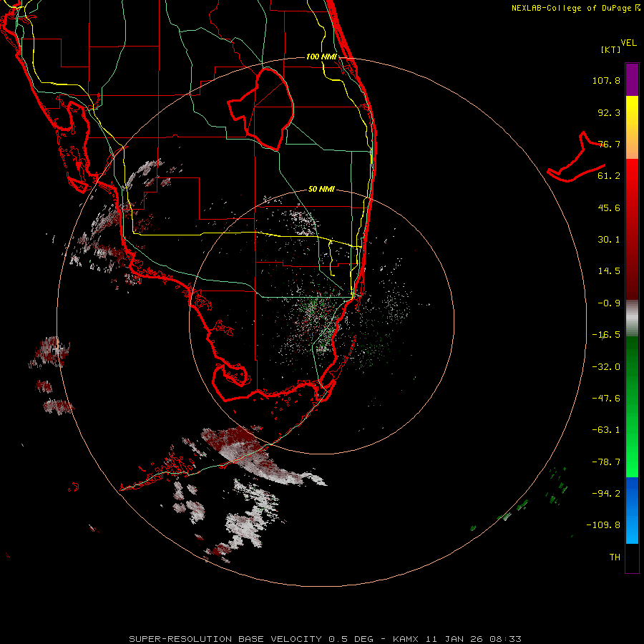Select the 45.6 scale value

pyautogui.click(x=609, y=208)
